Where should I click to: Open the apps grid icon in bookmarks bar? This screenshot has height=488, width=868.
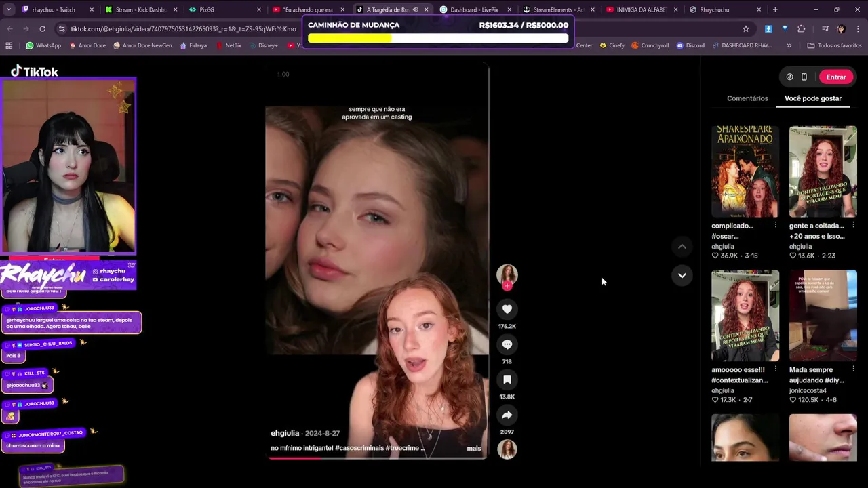(9, 45)
